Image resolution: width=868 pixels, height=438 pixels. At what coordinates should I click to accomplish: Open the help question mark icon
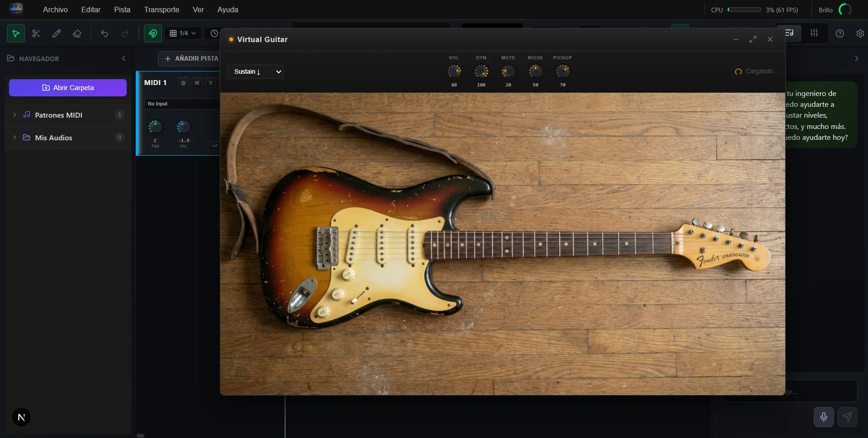(840, 33)
